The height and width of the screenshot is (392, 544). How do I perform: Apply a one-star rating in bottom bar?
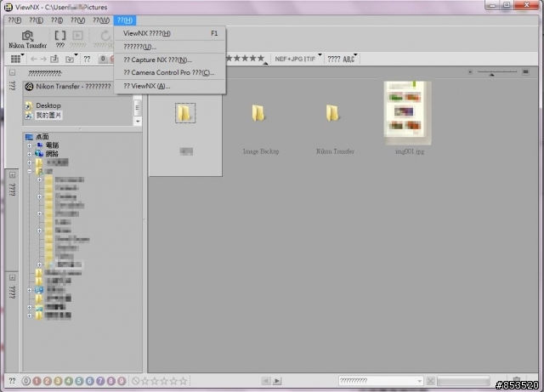click(x=145, y=381)
